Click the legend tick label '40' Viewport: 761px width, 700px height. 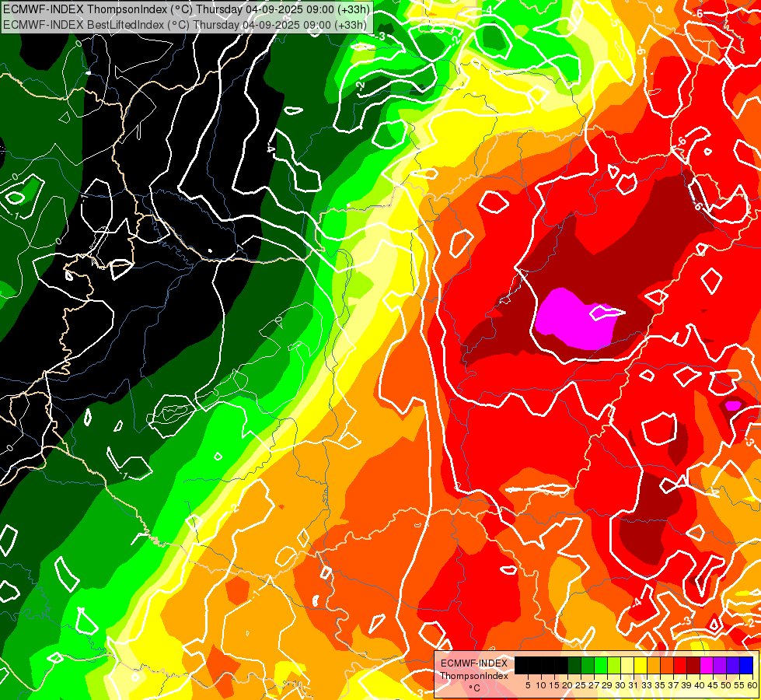point(700,685)
